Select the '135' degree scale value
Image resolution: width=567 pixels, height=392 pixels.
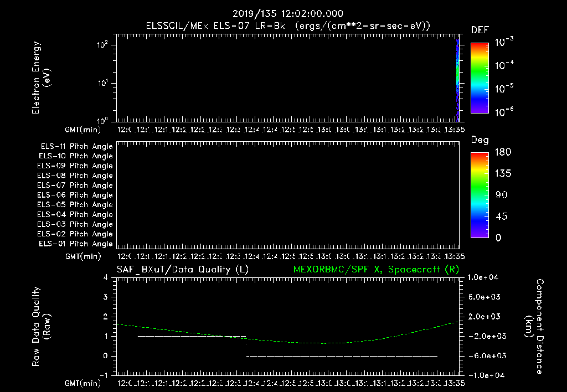(x=503, y=174)
